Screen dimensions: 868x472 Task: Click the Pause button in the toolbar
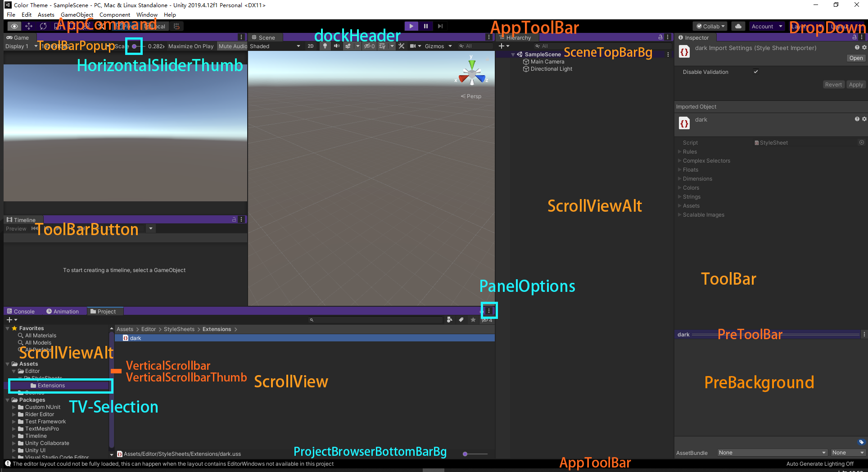point(425,26)
